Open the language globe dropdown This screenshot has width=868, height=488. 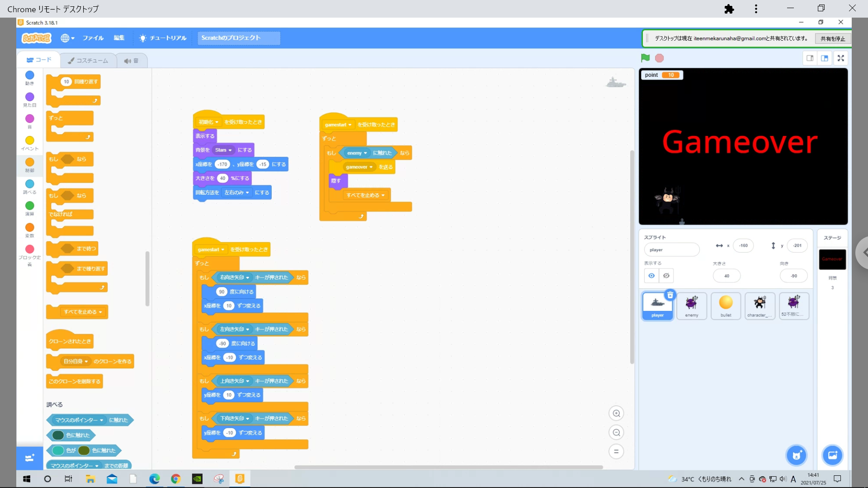67,38
